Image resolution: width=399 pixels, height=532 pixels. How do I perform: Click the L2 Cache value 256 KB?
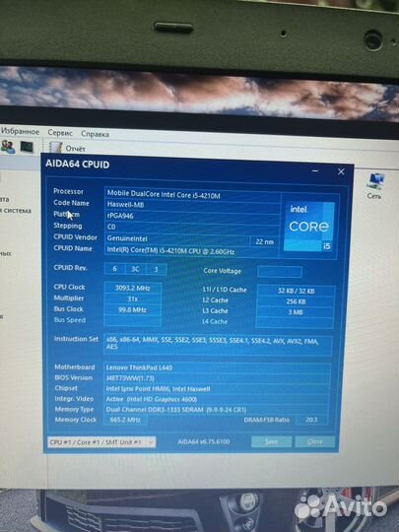point(296,301)
